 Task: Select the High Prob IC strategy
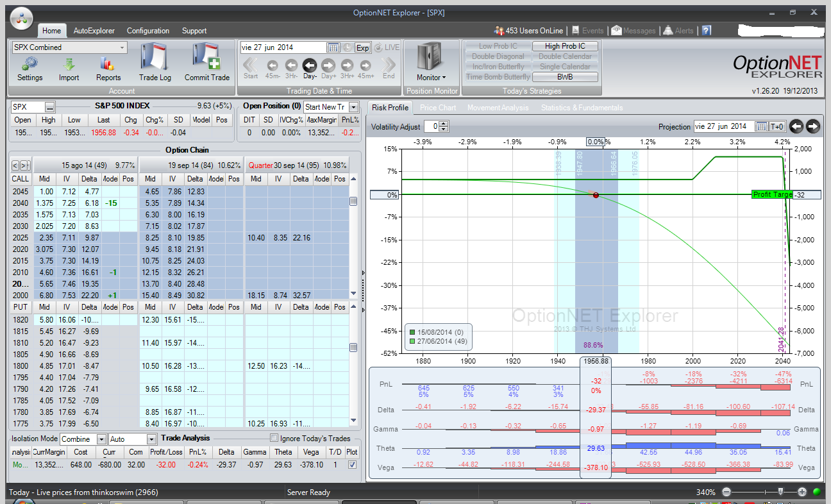565,46
